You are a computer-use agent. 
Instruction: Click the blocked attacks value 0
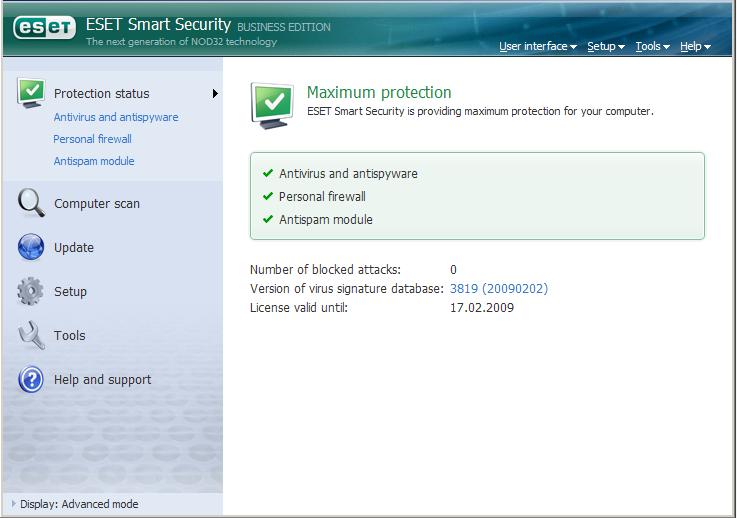(x=453, y=270)
